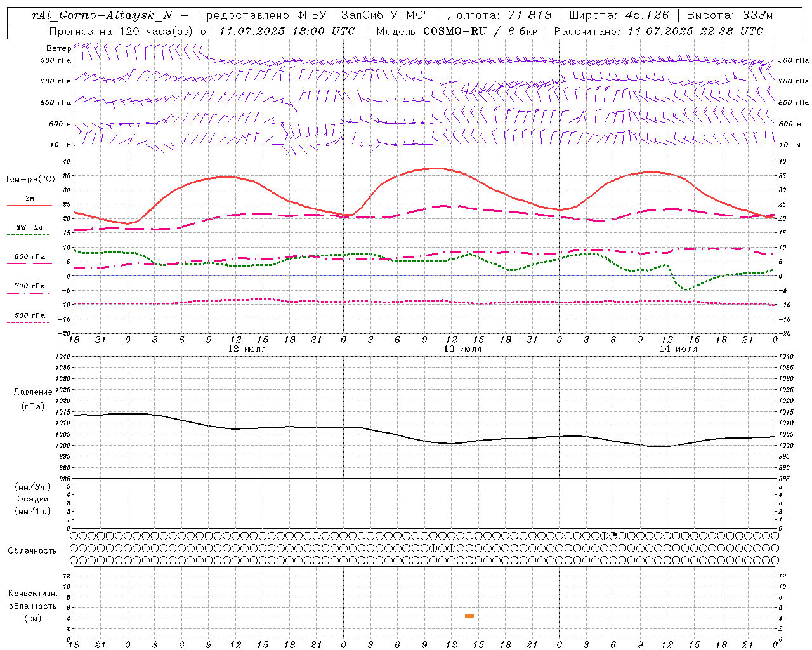Image resolution: width=812 pixels, height=650 pixels.
Task: Click 'Прогноз на 120 часа(ов)' forecast text
Action: [x=122, y=31]
